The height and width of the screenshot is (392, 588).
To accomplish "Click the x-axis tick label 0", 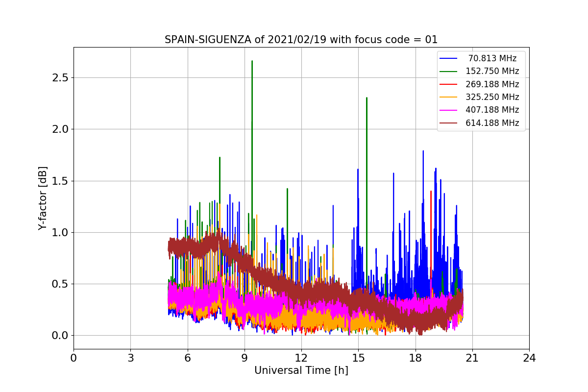I will point(73,358).
